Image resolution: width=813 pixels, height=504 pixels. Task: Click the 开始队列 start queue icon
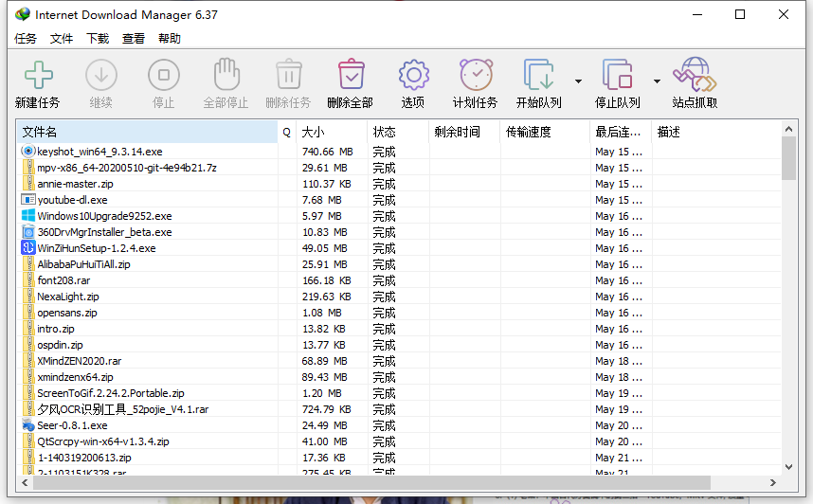pyautogui.click(x=538, y=75)
